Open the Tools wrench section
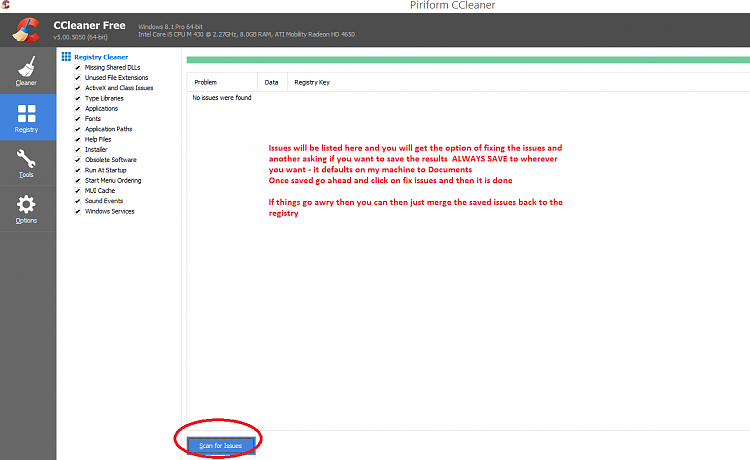The width and height of the screenshot is (750, 460). point(27,163)
